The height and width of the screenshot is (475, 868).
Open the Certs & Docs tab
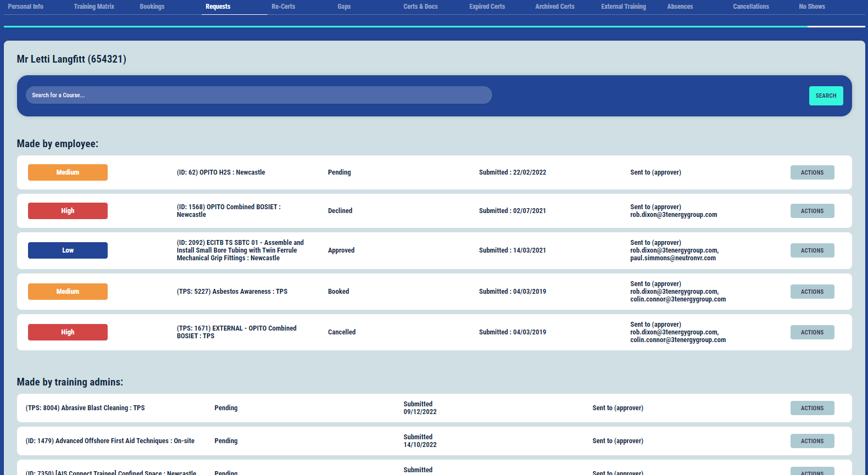pyautogui.click(x=420, y=7)
